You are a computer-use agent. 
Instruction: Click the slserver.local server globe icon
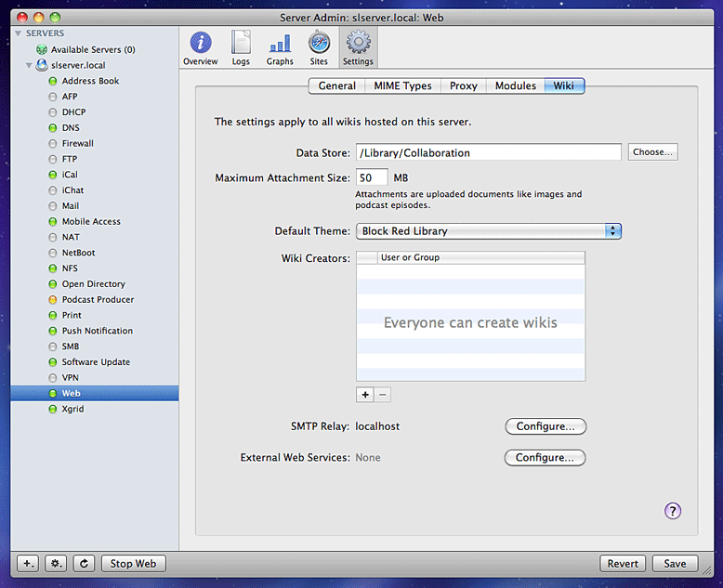[x=42, y=65]
